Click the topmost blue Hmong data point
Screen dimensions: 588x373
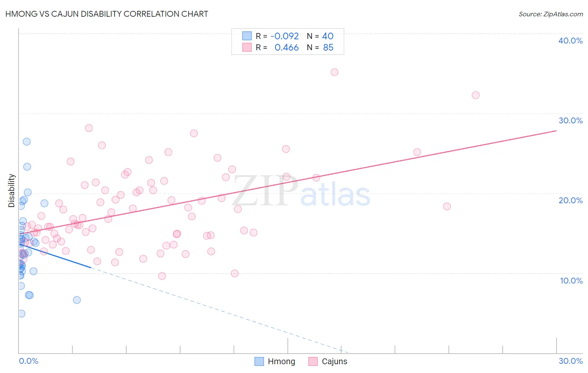click(26, 141)
